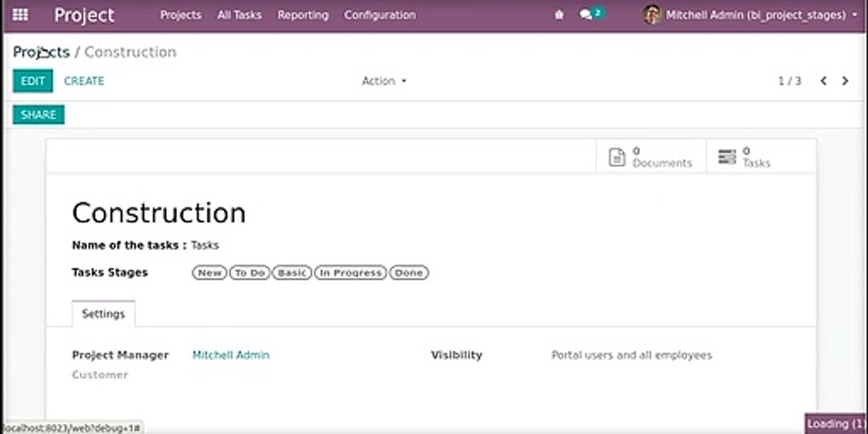This screenshot has width=868, height=434.
Task: Open the Reporting menu
Action: click(x=303, y=15)
